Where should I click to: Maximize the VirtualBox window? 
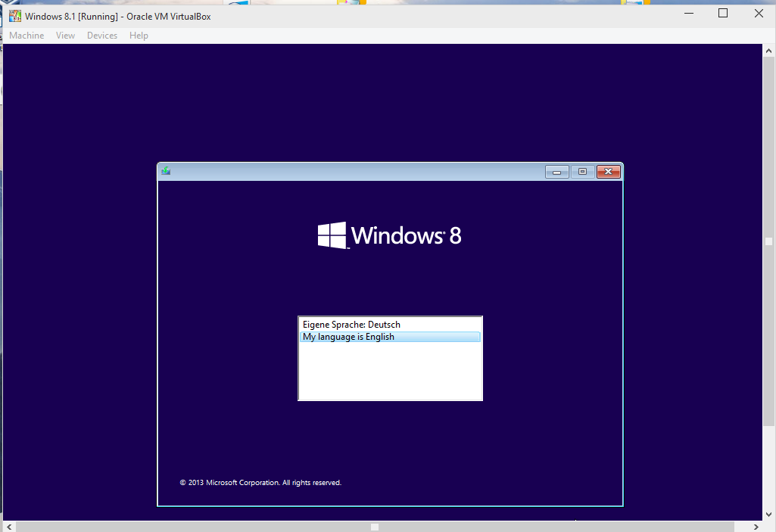click(723, 14)
